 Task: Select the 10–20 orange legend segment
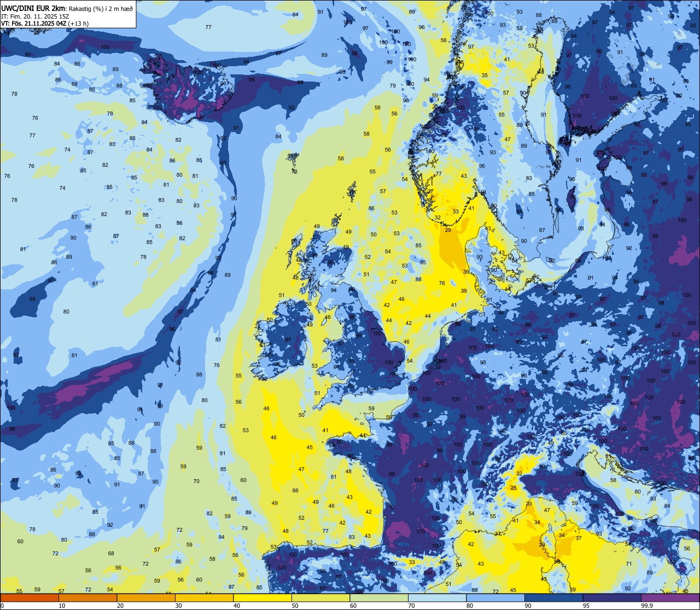(x=87, y=598)
